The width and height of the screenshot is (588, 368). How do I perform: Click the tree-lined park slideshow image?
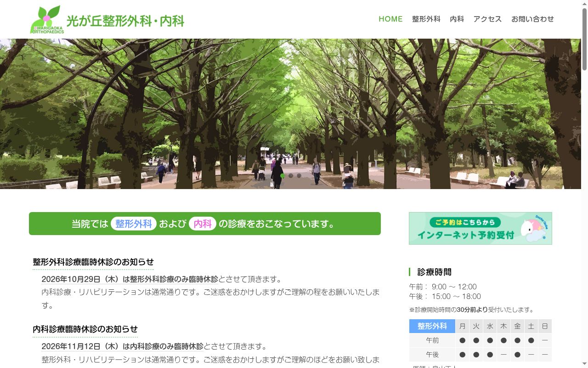pos(290,114)
